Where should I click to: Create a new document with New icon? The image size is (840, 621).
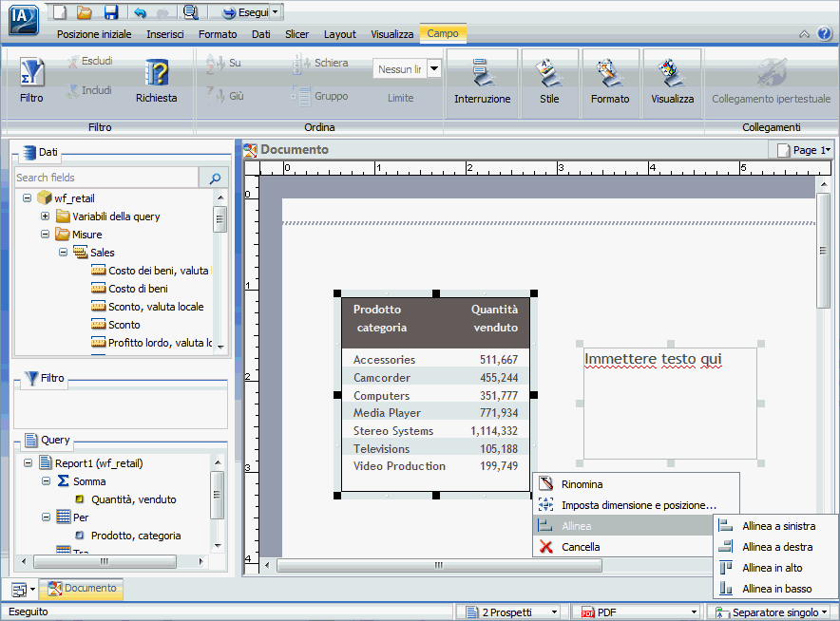(61, 11)
